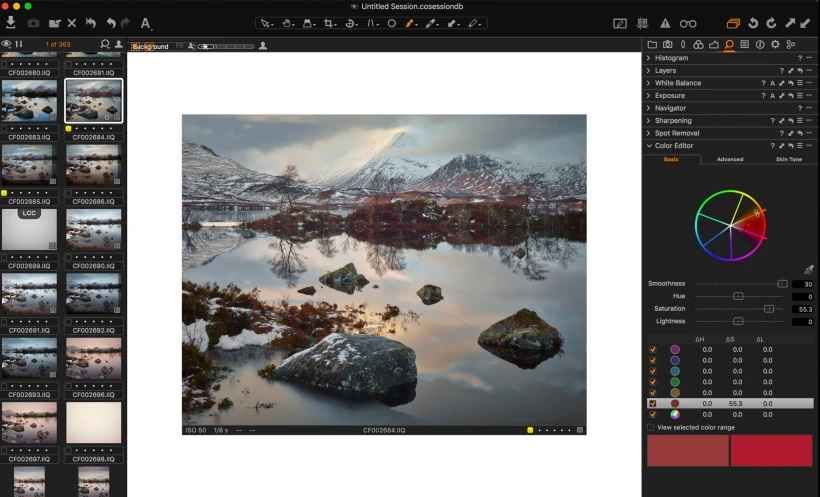Image resolution: width=820 pixels, height=497 pixels.
Task: Enable View selected color range checkbox
Action: tap(651, 427)
